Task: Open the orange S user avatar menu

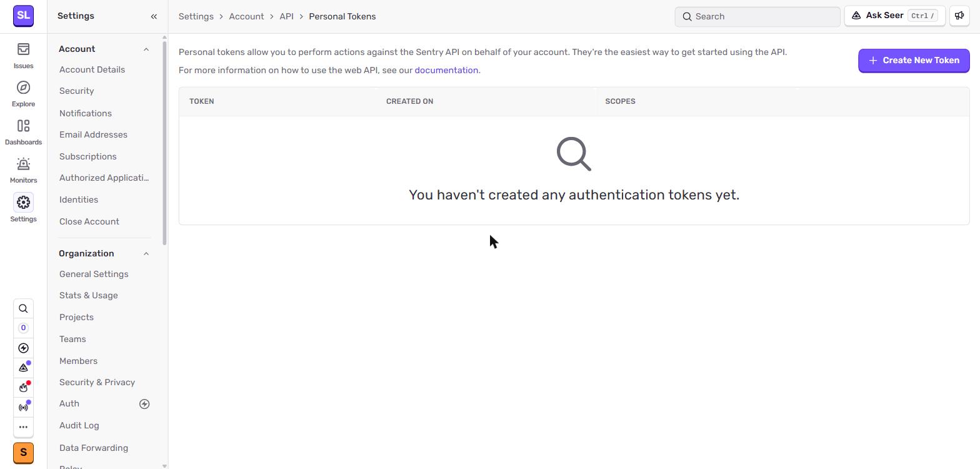Action: pos(23,452)
